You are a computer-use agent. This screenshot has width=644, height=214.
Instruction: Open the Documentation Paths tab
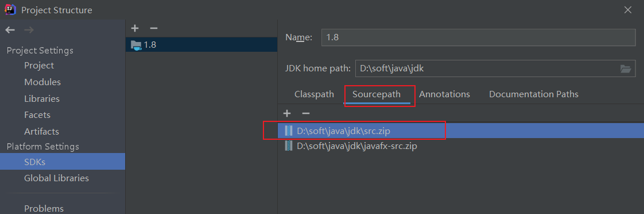tap(534, 94)
